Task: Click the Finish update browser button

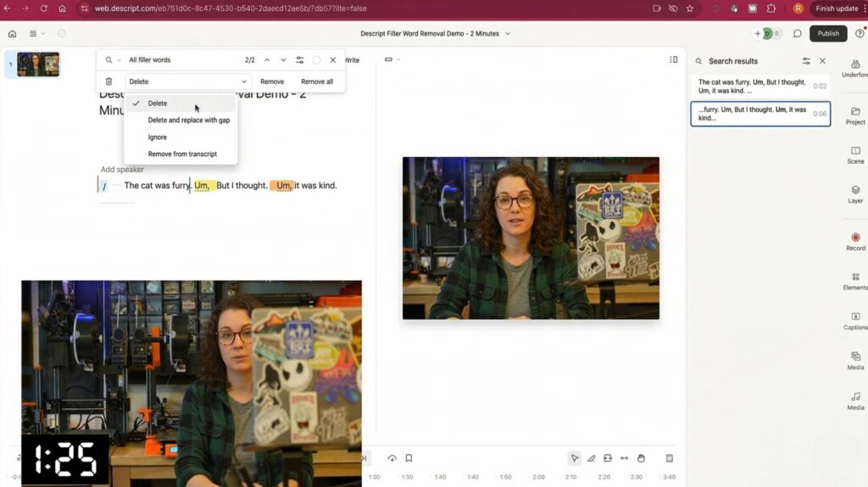Action: [x=836, y=8]
